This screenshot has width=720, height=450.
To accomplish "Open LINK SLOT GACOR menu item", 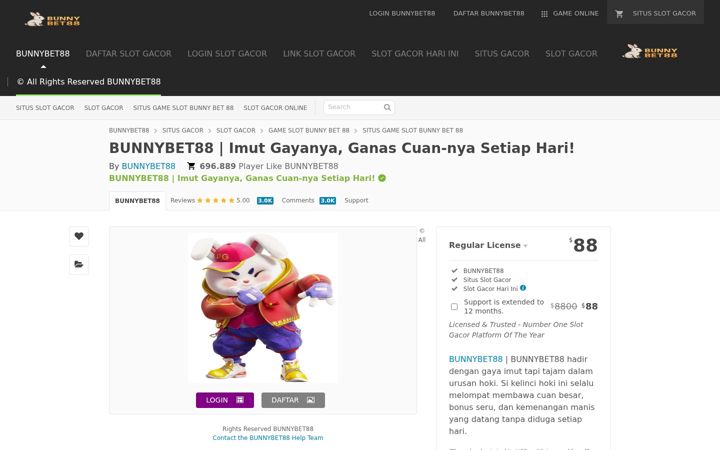I will [x=319, y=54].
